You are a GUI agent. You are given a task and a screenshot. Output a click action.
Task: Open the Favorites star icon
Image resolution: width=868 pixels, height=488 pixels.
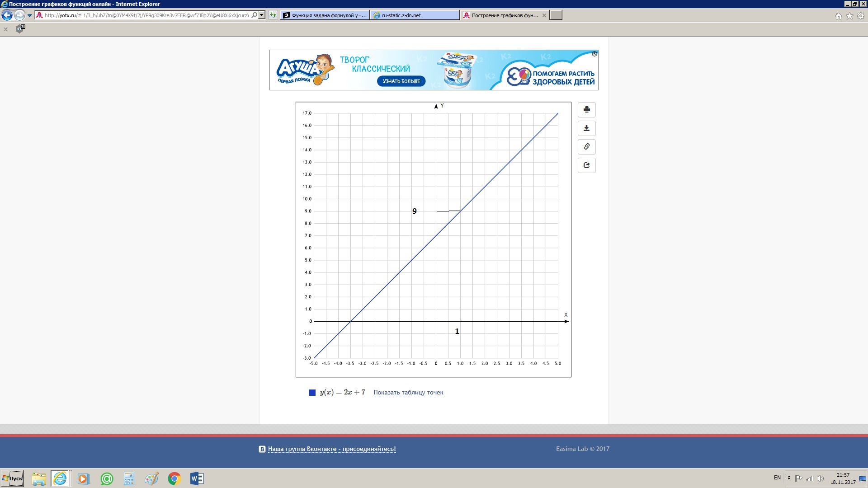click(x=849, y=16)
